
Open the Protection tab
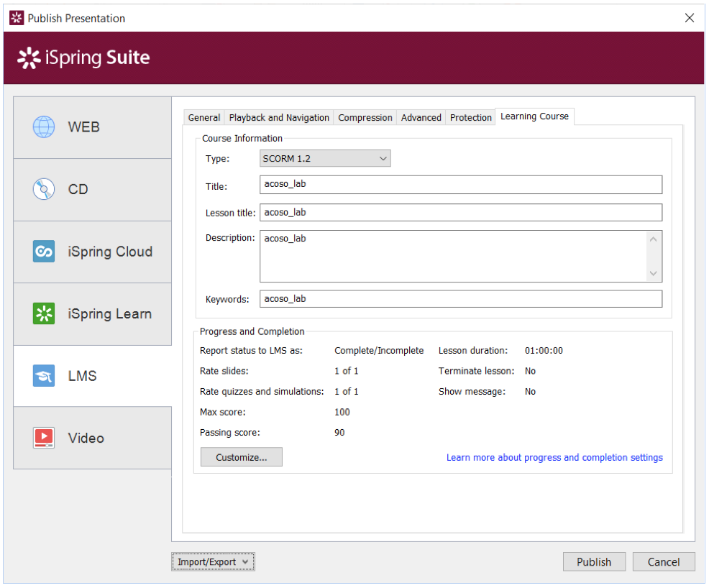[x=471, y=117]
